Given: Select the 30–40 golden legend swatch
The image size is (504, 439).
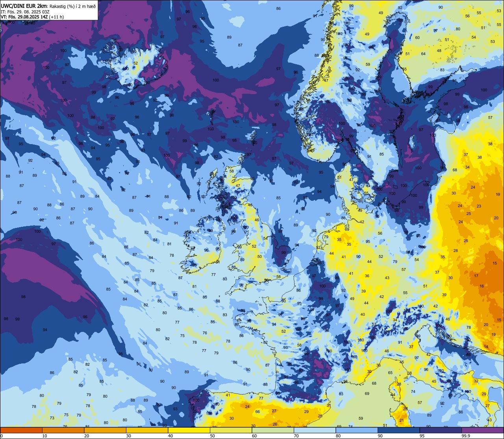Looking at the screenshot, I should pos(147,430).
